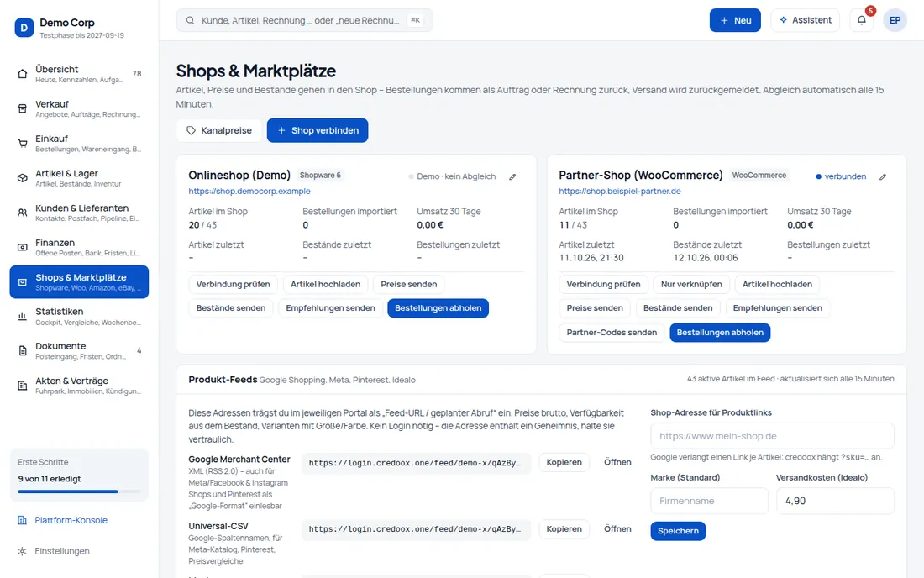Focus the Versandkosten (Idealo) field
Viewport: 924px width, 578px height.
(x=835, y=501)
